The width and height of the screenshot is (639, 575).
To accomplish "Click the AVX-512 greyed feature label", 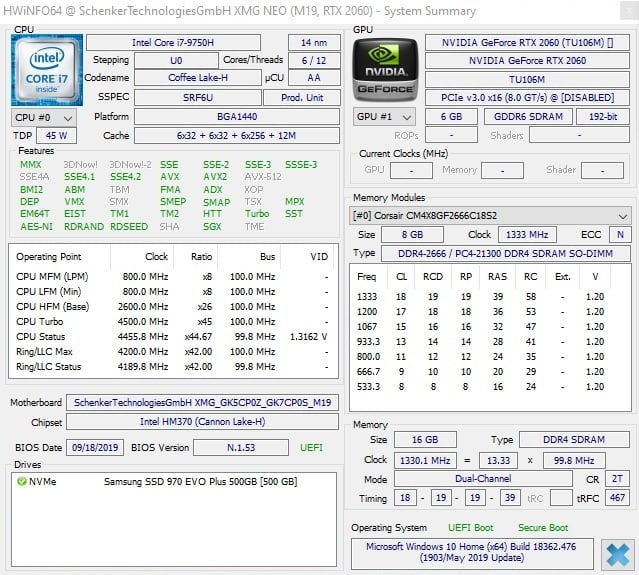I will click(263, 176).
